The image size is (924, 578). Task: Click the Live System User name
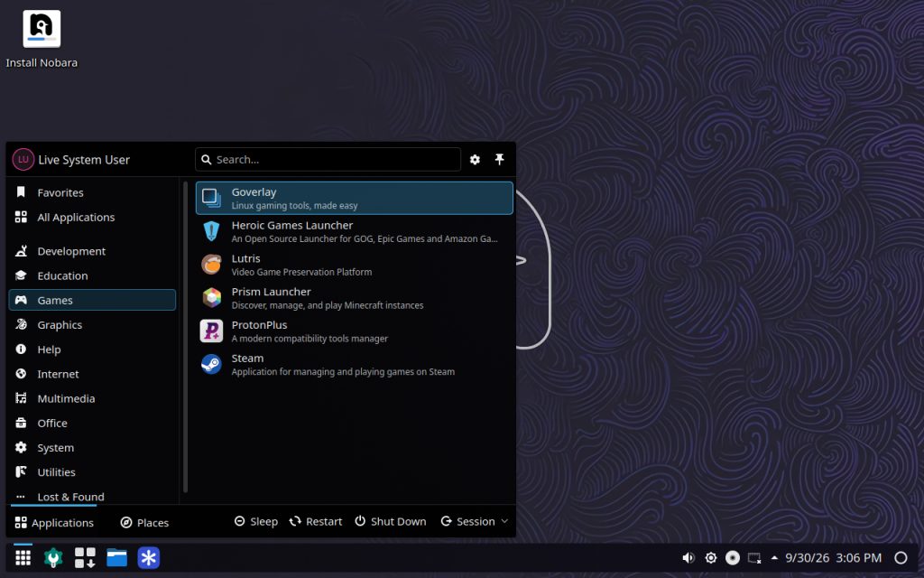coord(84,160)
